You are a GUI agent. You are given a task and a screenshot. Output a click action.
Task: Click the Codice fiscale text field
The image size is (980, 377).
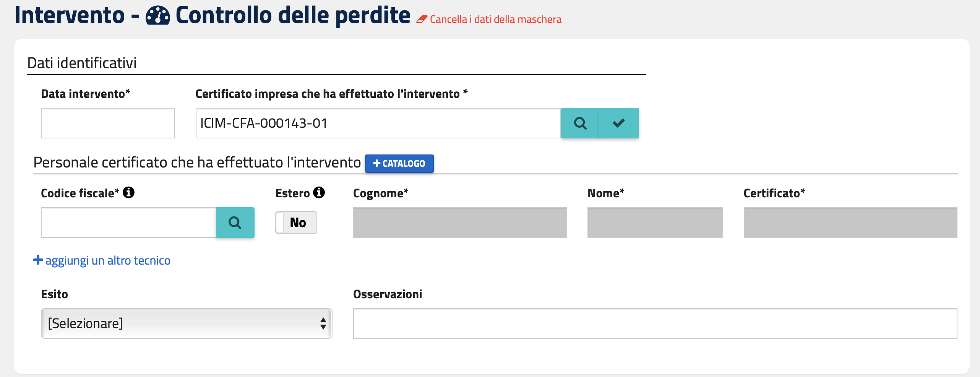click(x=128, y=223)
